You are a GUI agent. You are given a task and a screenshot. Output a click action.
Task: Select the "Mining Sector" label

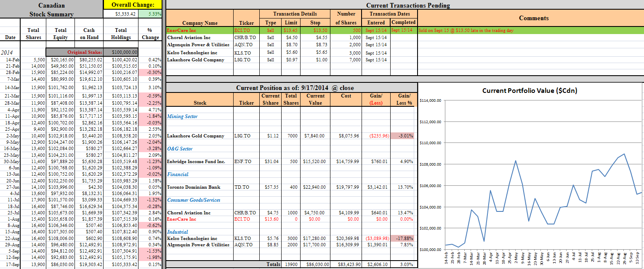click(x=182, y=116)
